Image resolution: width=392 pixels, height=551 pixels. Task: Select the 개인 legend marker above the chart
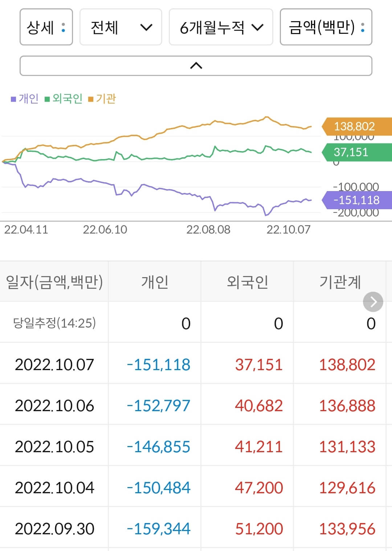(13, 98)
